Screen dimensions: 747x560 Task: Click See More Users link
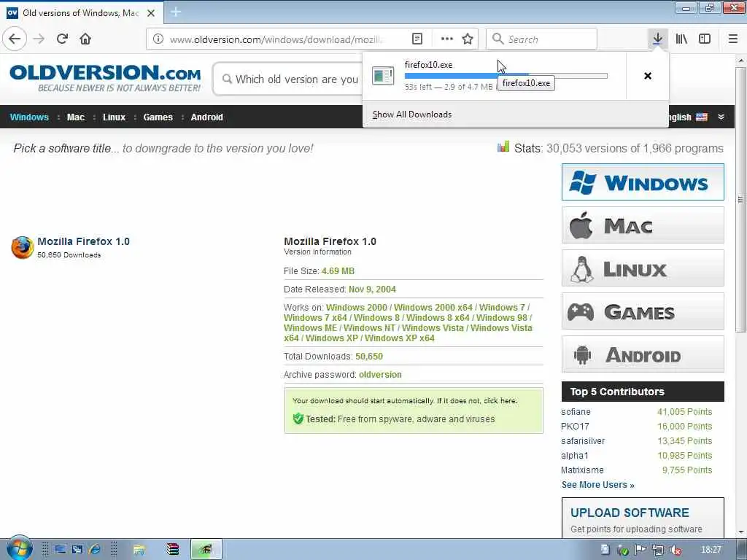pyautogui.click(x=598, y=485)
